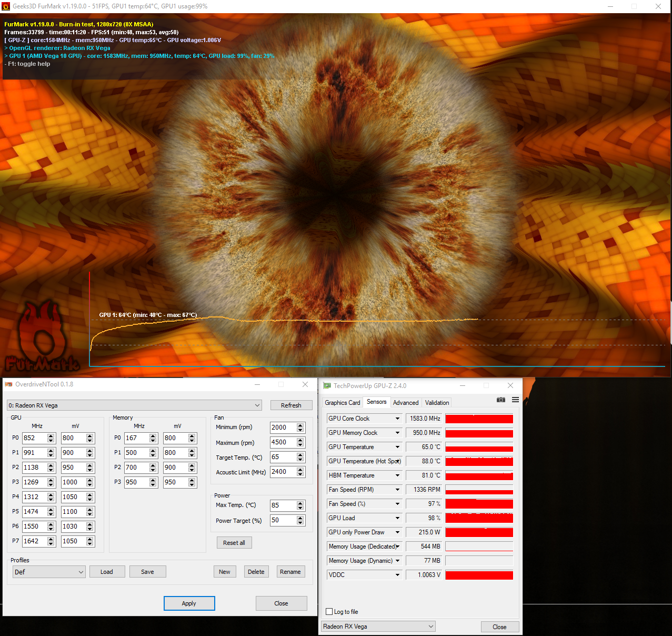This screenshot has height=636, width=672.
Task: Open the Validation tab in GPU-Z
Action: [437, 403]
